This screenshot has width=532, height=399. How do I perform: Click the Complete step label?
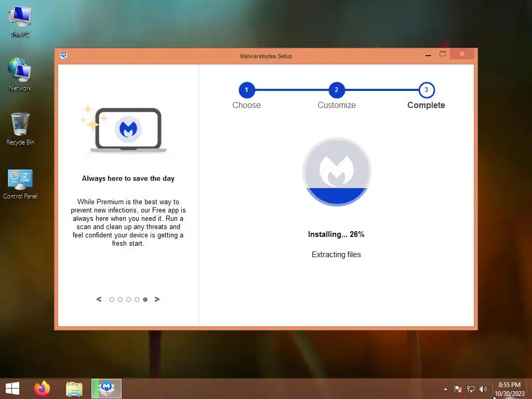(426, 105)
